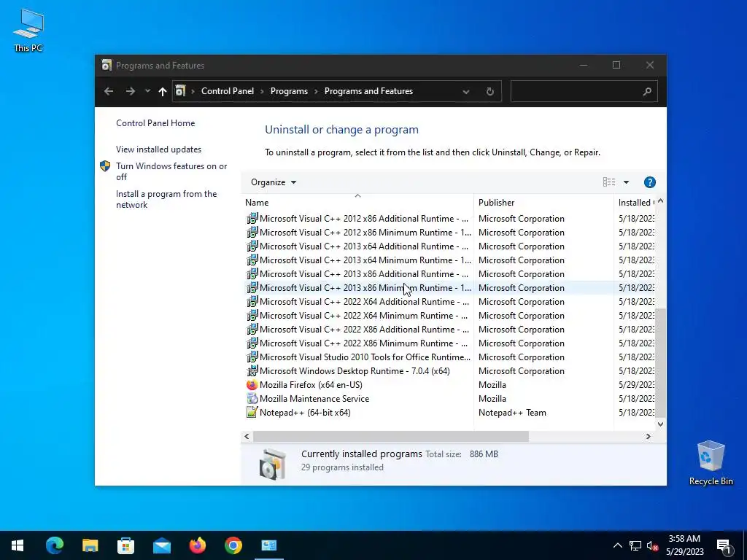Open recent locations dropdown chevron

point(147,91)
